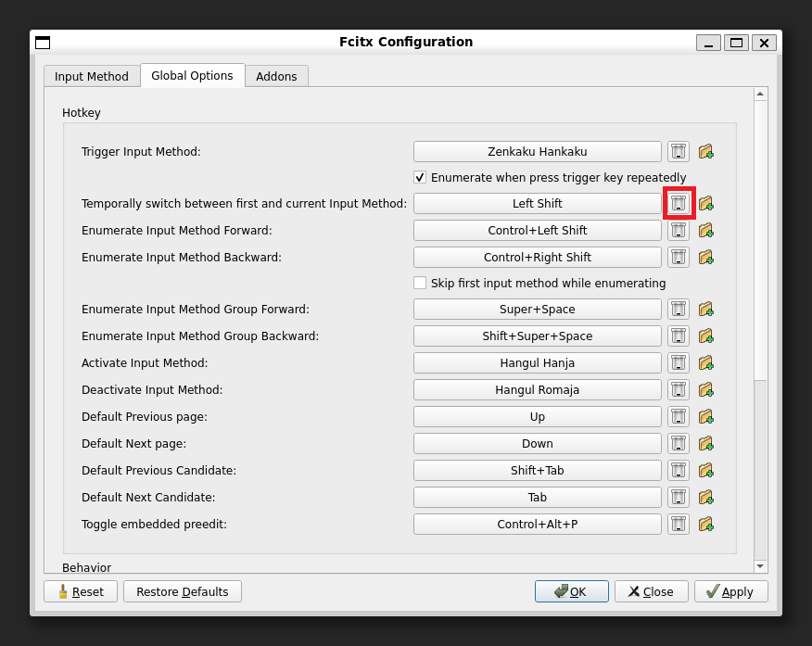Clear the Default Previous Candidate hotkey

[678, 471]
